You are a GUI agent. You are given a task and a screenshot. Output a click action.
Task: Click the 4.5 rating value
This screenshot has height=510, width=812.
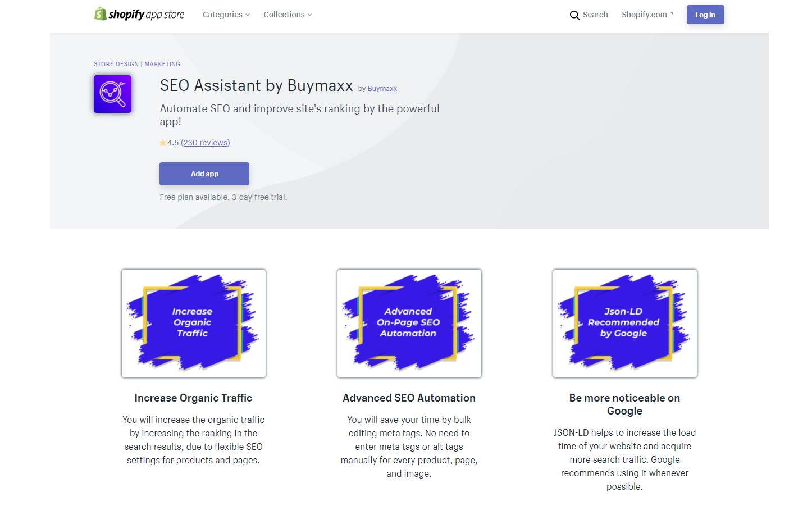pos(173,143)
